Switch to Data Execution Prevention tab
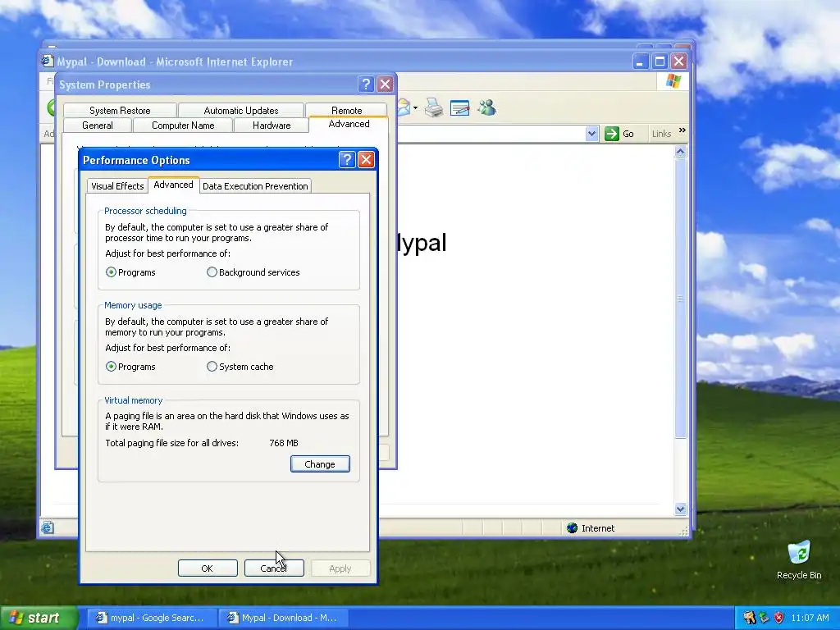 255,186
